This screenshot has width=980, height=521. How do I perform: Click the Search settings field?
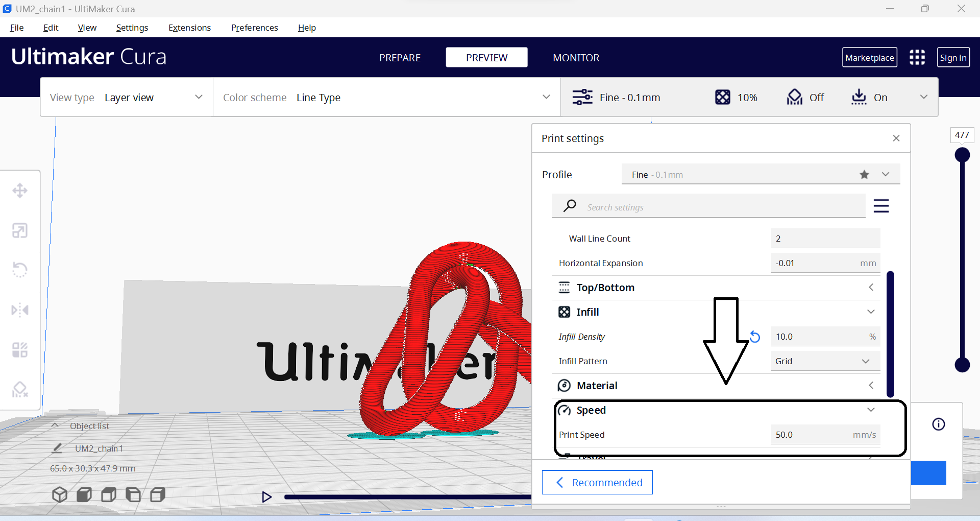[708, 206]
